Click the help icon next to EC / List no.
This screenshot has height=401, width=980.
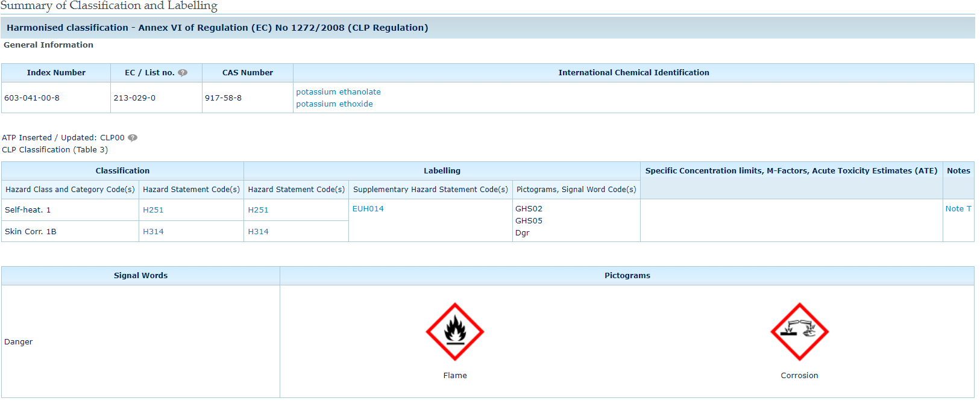pyautogui.click(x=183, y=73)
